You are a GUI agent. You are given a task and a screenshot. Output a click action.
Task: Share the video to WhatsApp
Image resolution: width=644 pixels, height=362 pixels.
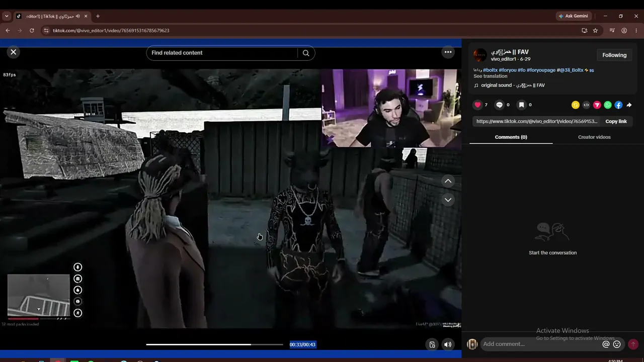[x=608, y=105]
